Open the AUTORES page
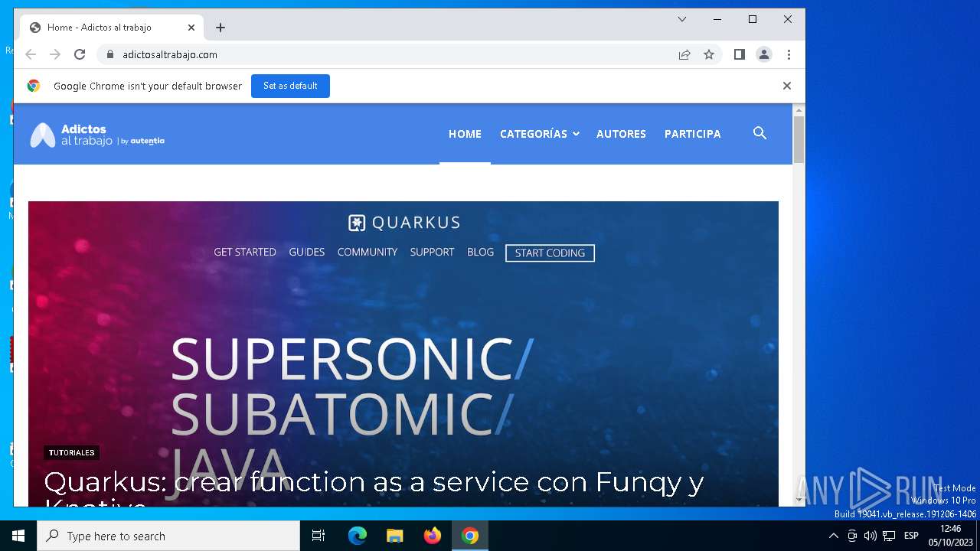Screen dimensions: 980x551 pos(621,134)
